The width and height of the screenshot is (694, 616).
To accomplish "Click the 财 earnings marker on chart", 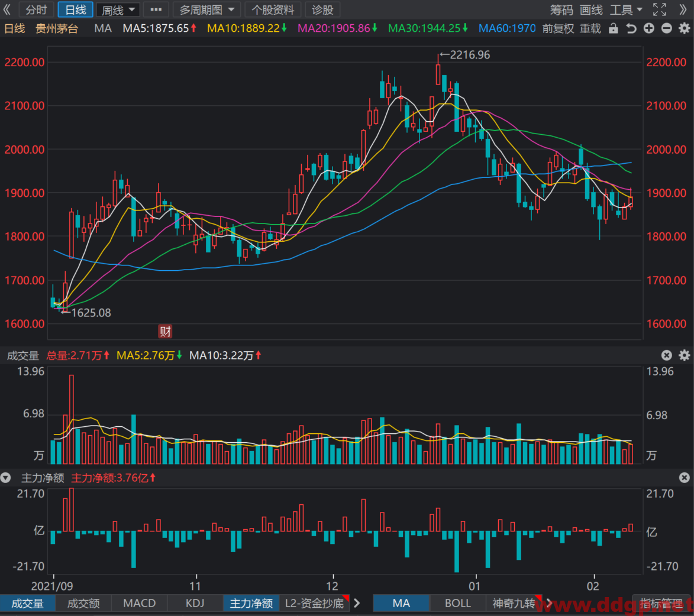I will click(165, 331).
